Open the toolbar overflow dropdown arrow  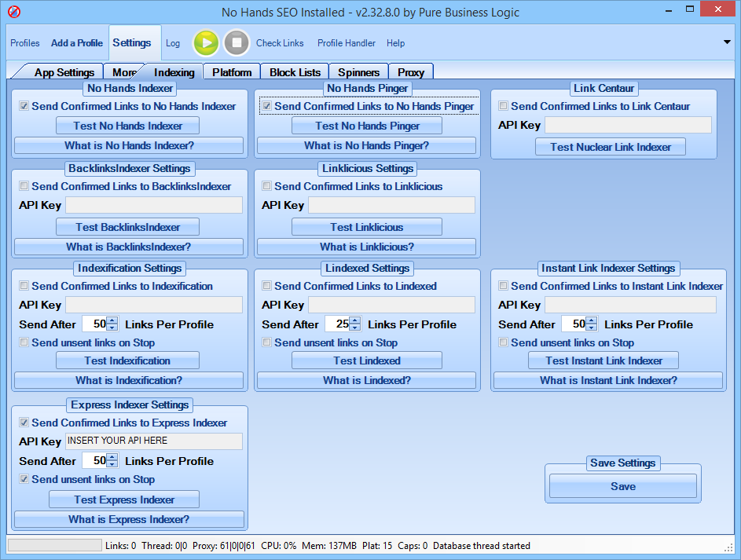[727, 42]
